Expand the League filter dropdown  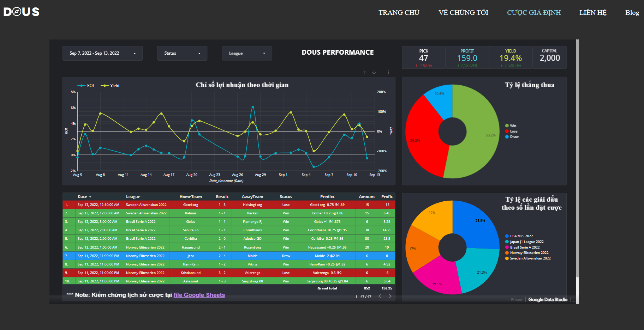(247, 54)
